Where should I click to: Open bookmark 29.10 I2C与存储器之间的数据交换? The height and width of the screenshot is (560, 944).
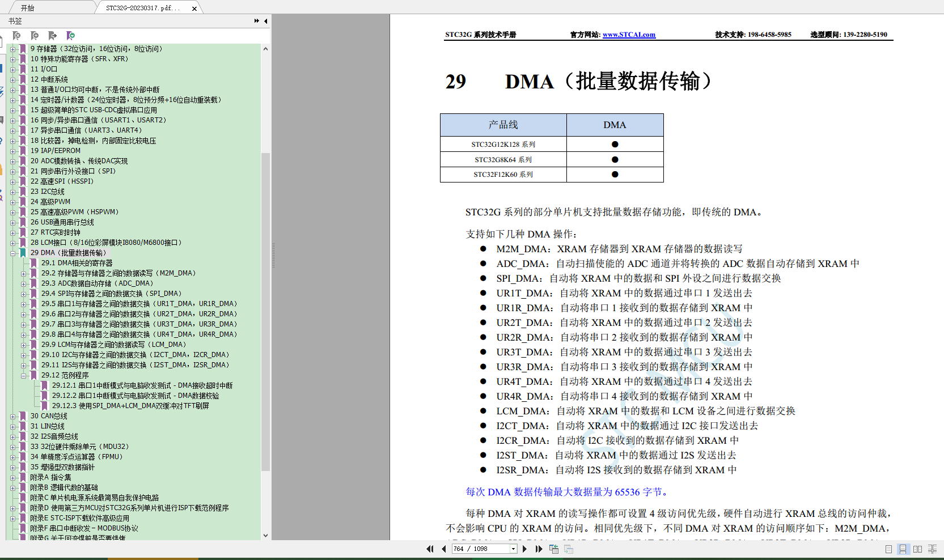point(135,355)
